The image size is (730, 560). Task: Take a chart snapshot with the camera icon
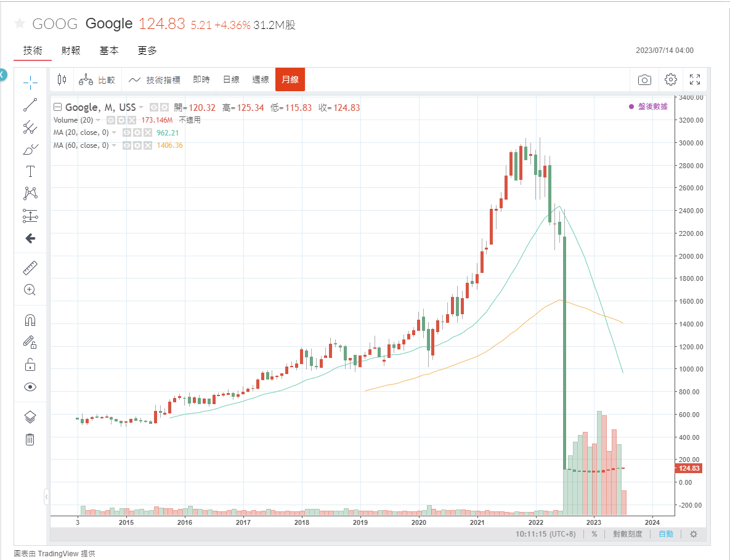click(x=644, y=79)
